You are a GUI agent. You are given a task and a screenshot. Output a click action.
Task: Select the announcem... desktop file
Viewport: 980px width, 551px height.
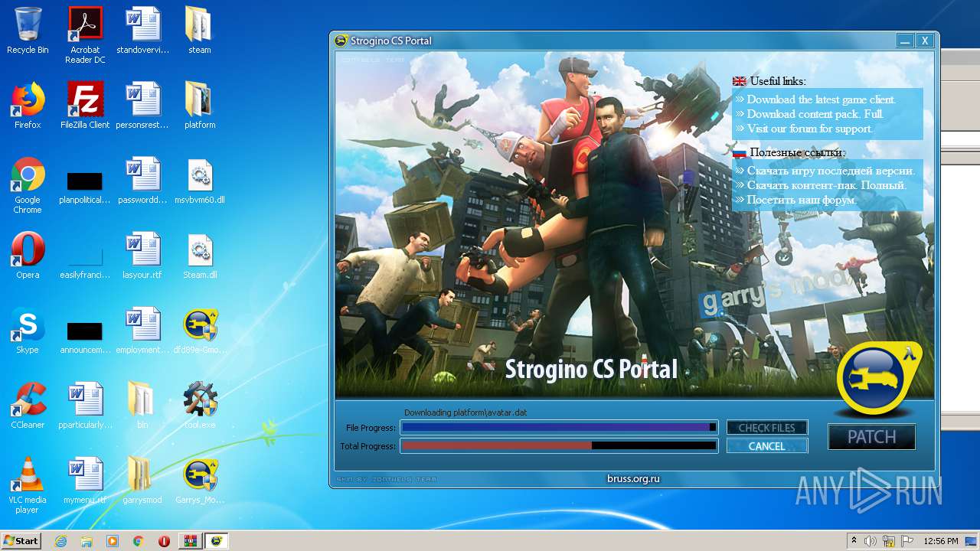(85, 337)
